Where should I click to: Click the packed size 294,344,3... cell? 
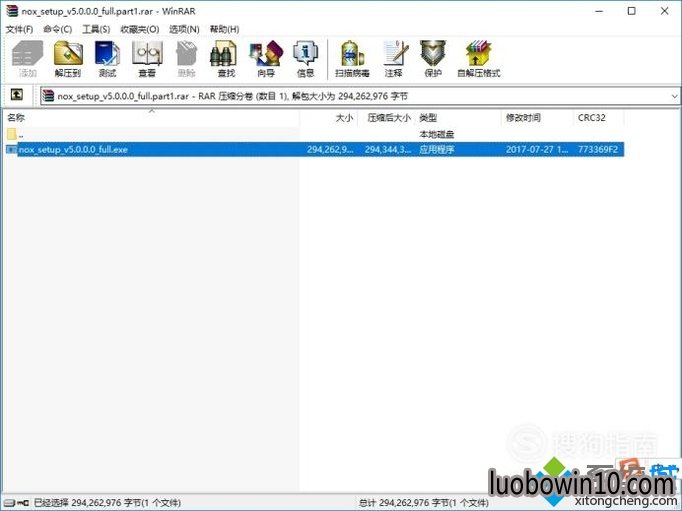click(388, 150)
